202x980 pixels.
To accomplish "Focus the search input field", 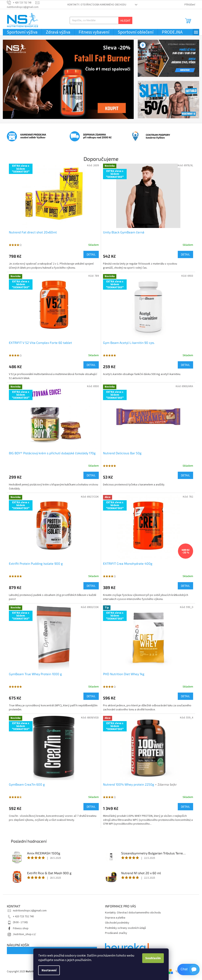I will tap(94, 21).
